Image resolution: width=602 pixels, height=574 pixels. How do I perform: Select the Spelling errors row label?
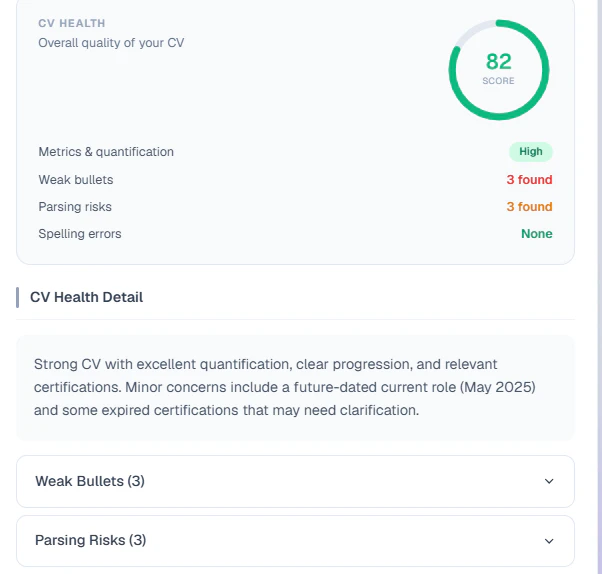coord(80,234)
